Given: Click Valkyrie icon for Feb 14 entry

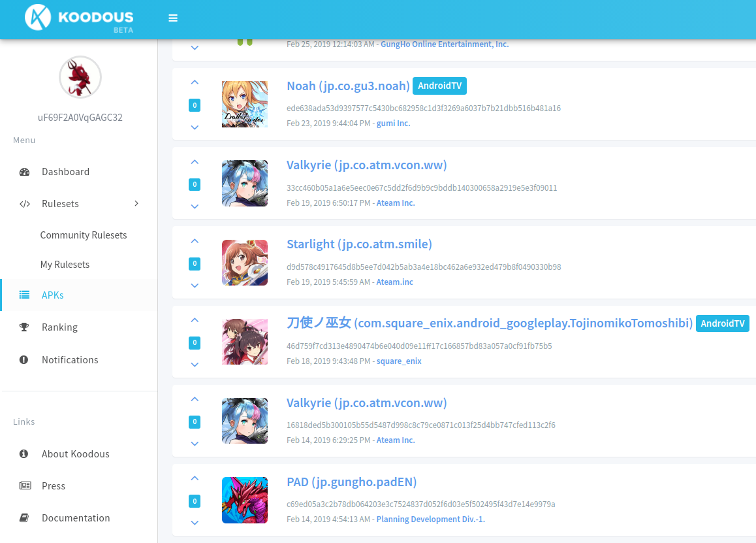Looking at the screenshot, I should point(244,421).
